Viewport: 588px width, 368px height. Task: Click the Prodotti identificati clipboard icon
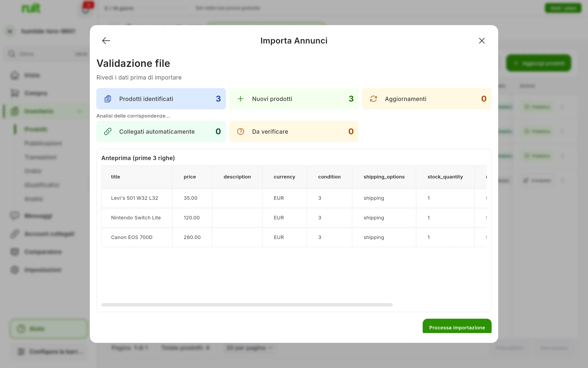point(108,99)
